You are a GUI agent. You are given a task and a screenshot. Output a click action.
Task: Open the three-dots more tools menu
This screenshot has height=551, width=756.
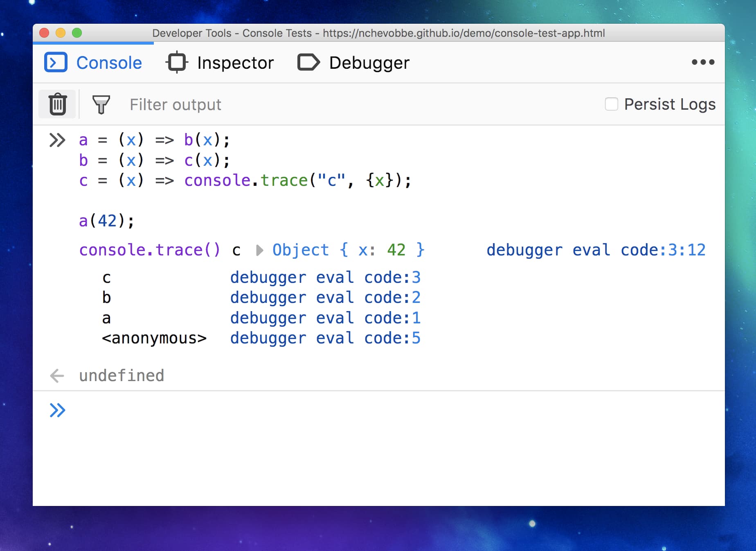tap(703, 62)
